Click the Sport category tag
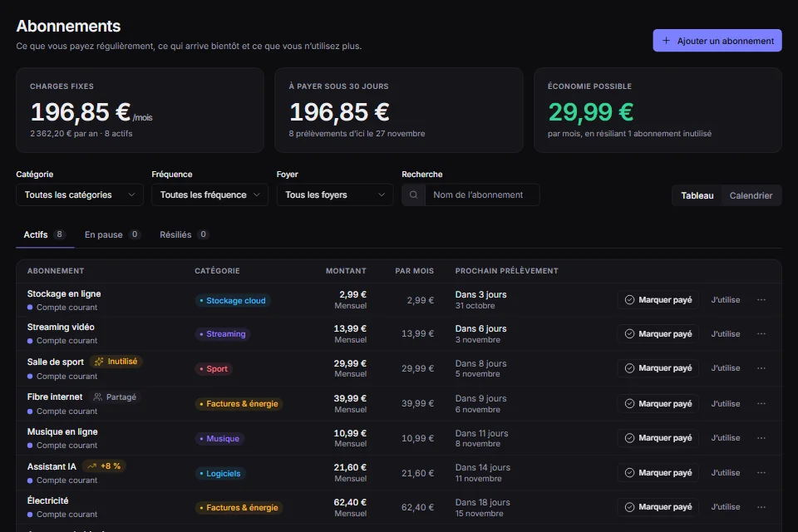Screen dimensions: 798x532 214,369
